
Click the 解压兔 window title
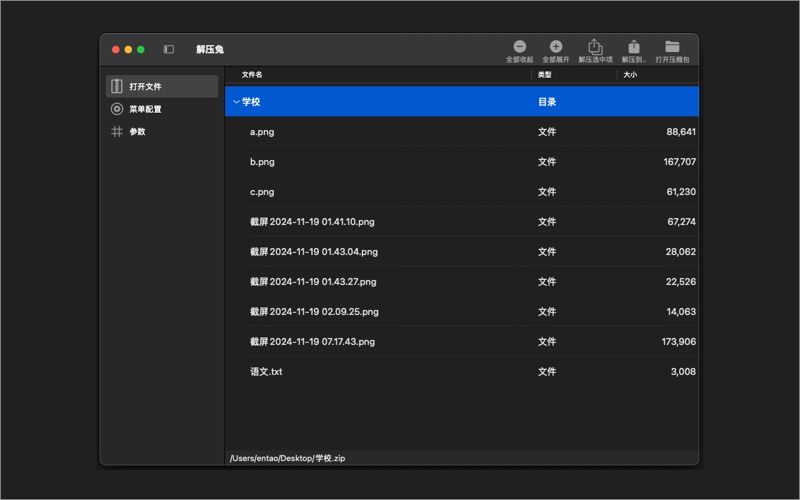tap(210, 49)
